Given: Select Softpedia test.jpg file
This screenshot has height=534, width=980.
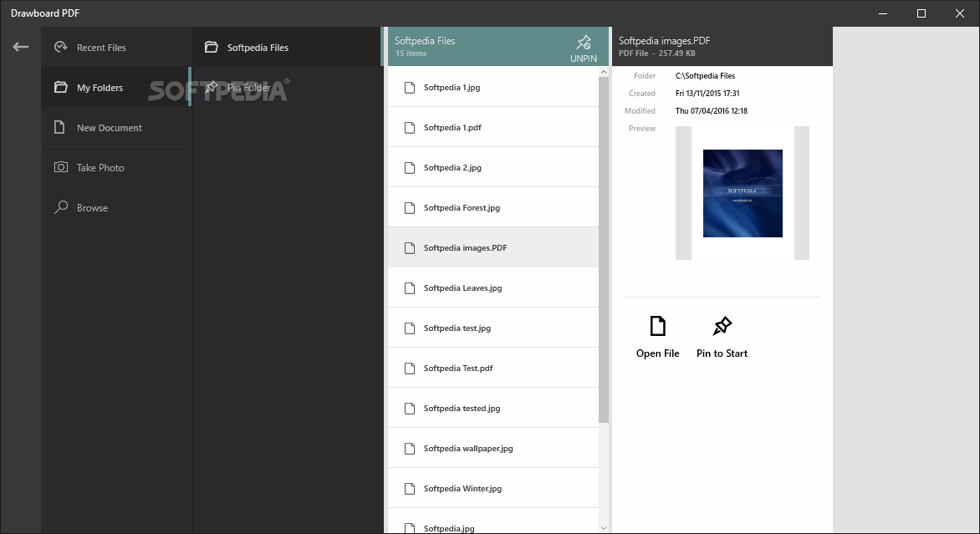Looking at the screenshot, I should 493,328.
